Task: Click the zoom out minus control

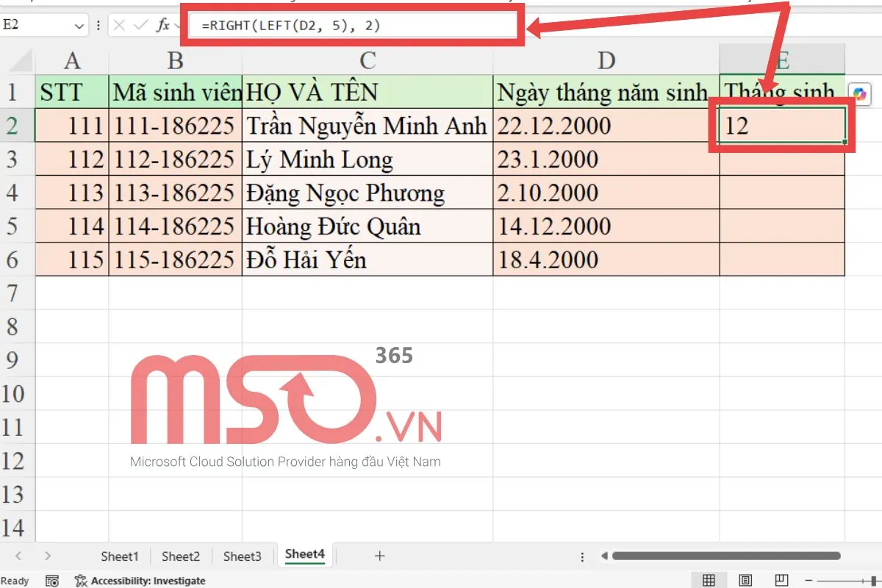Action: (x=809, y=580)
